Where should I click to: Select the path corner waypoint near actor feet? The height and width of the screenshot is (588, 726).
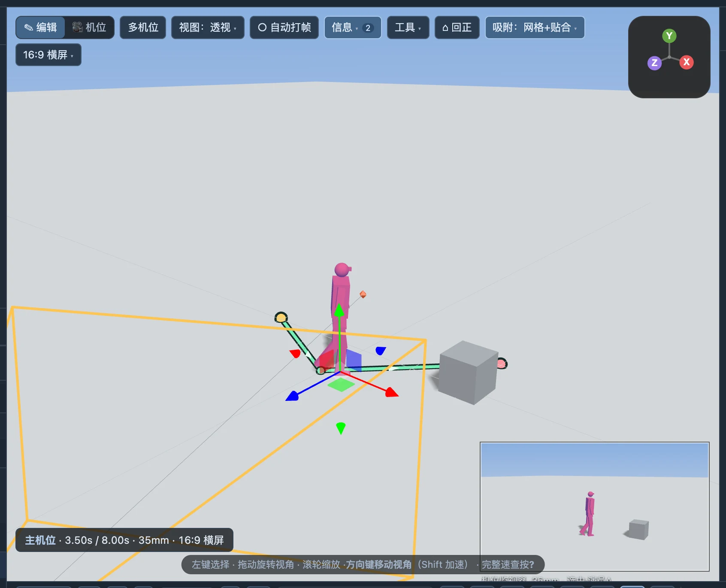pos(321,370)
